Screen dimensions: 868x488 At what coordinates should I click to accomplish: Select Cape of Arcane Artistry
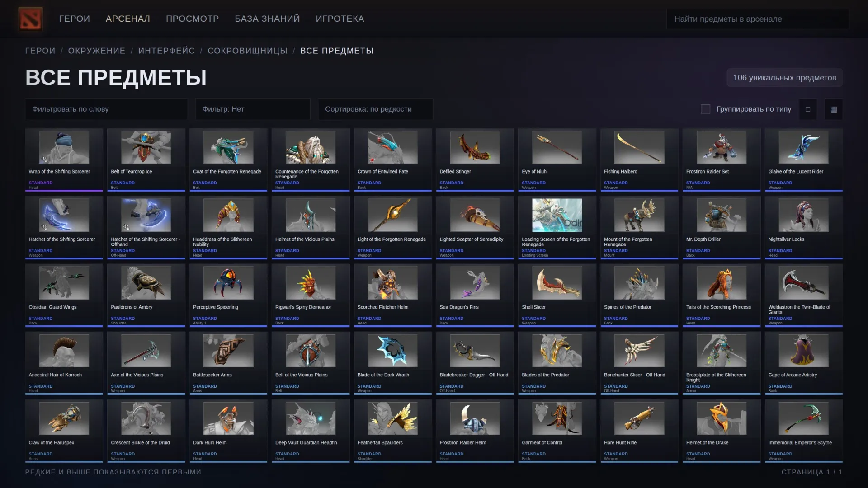click(x=804, y=363)
